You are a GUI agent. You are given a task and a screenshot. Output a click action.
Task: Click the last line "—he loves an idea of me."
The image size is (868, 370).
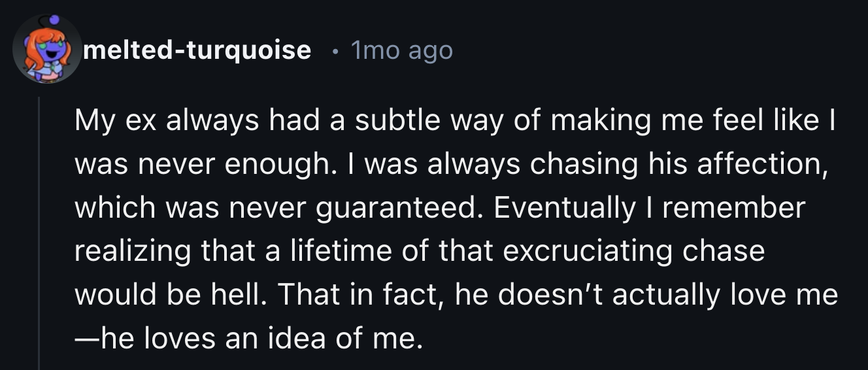point(245,339)
